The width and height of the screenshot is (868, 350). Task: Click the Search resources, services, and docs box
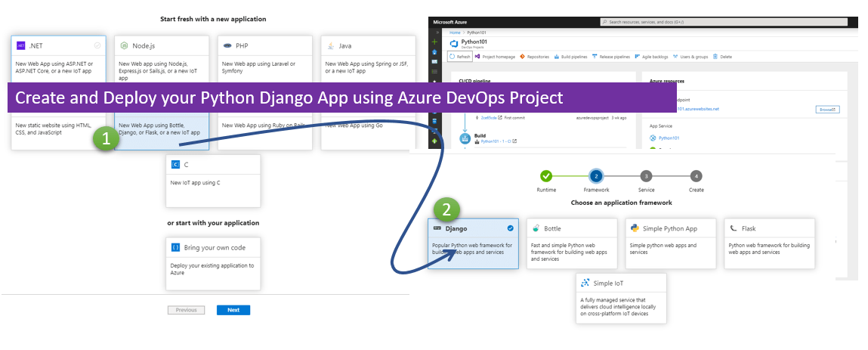point(724,22)
